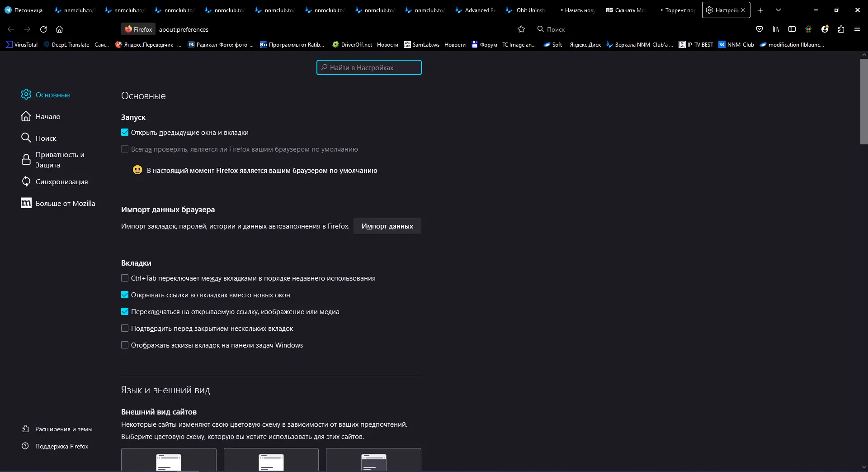
Task: Enable Отображать эскизы вкладок на панели задач
Action: click(125, 345)
